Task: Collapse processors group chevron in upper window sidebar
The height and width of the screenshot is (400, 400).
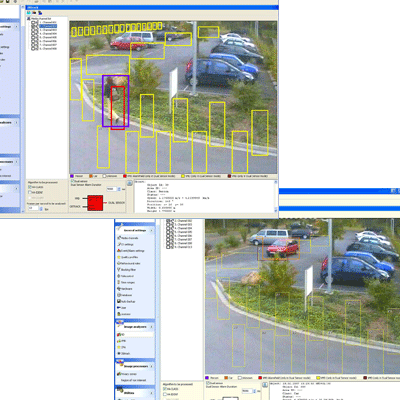Action: 16,162
